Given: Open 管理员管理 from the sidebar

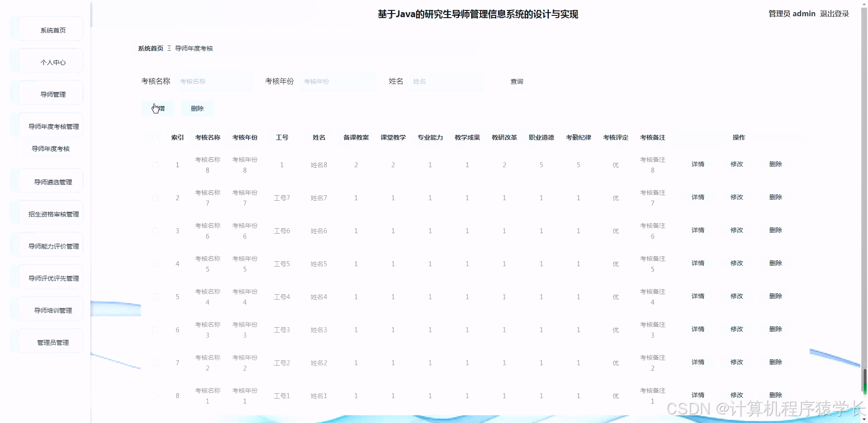Looking at the screenshot, I should [52, 342].
